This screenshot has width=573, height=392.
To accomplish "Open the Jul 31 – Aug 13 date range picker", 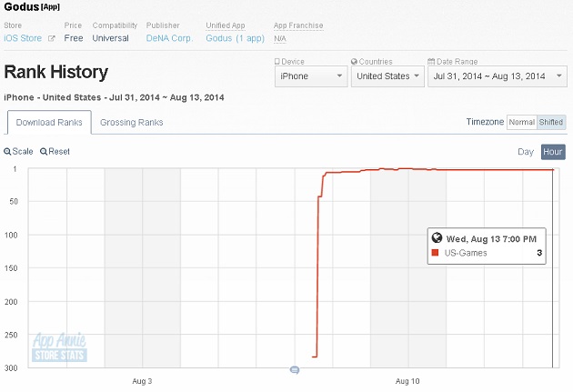I will tap(498, 76).
